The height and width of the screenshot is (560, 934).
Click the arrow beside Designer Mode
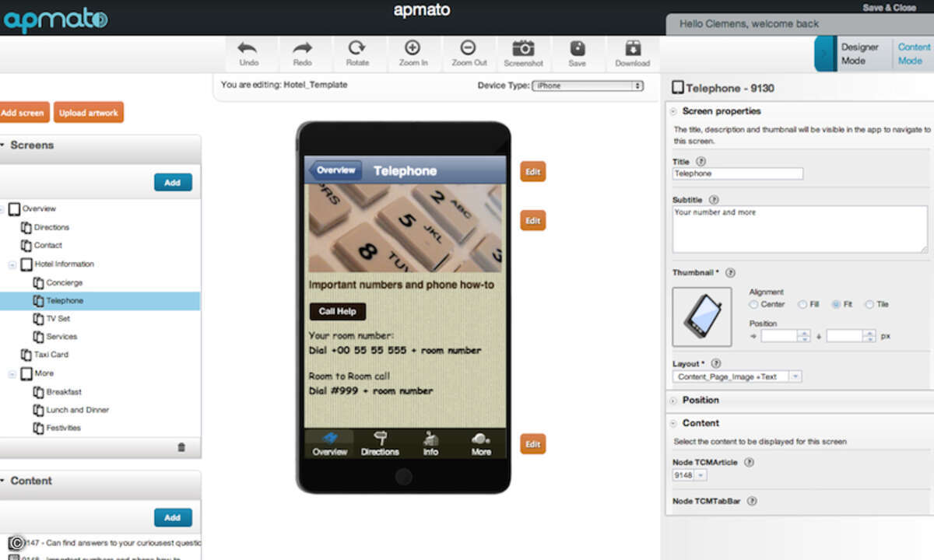pos(825,54)
